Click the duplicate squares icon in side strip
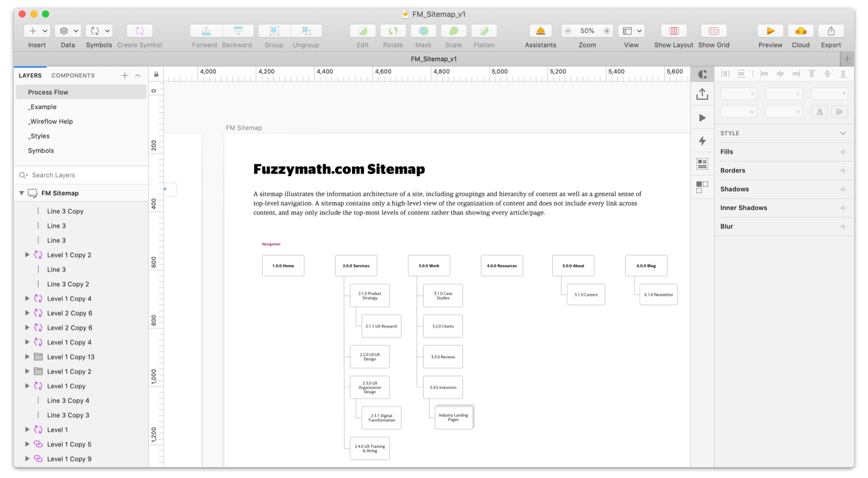868x478 pixels. pyautogui.click(x=702, y=187)
